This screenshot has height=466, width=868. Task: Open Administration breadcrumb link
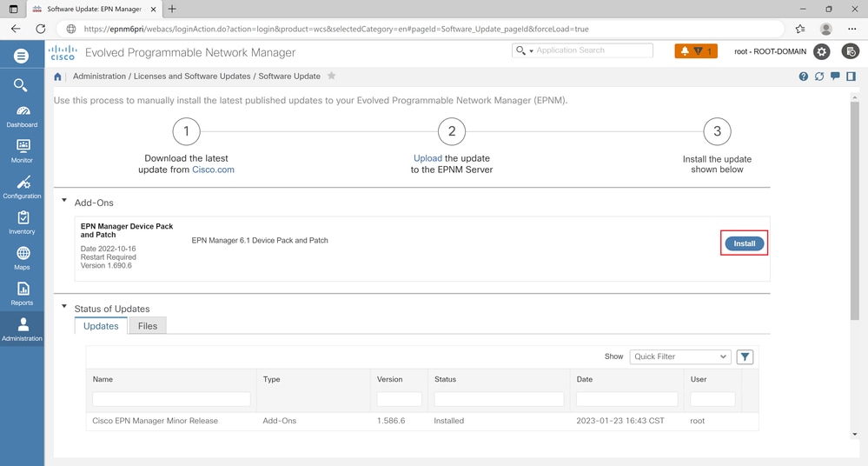(100, 77)
